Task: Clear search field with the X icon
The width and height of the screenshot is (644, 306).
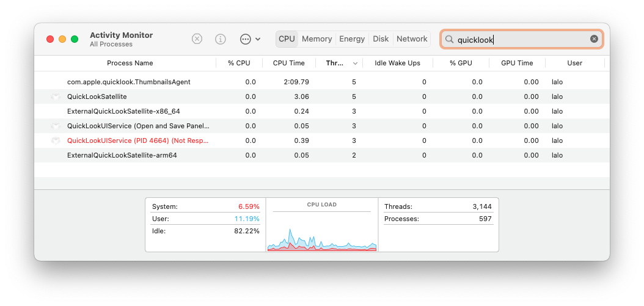Action: click(594, 39)
